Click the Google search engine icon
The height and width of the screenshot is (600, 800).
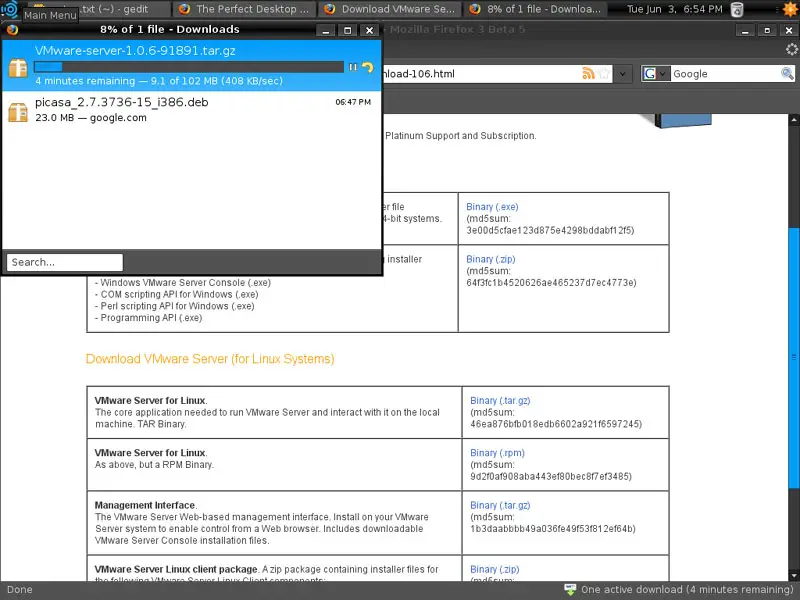tap(649, 73)
